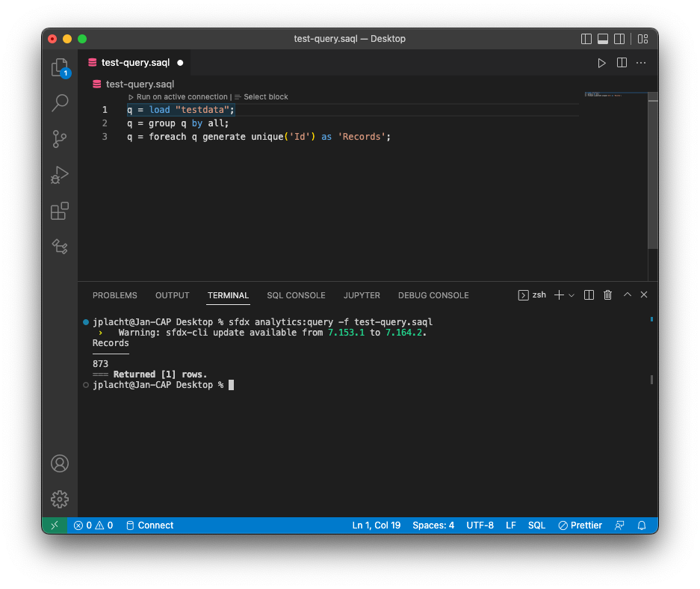700x589 pixels.
Task: Open the Manage gear menu
Action: tap(60, 499)
